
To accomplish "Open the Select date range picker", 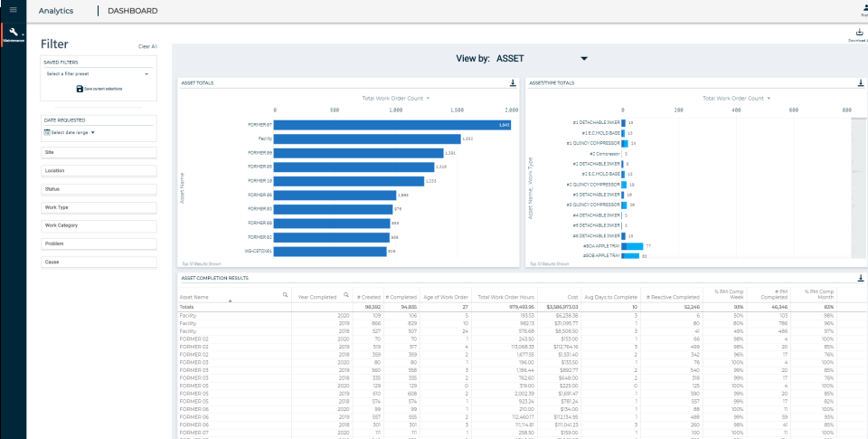I will (70, 133).
